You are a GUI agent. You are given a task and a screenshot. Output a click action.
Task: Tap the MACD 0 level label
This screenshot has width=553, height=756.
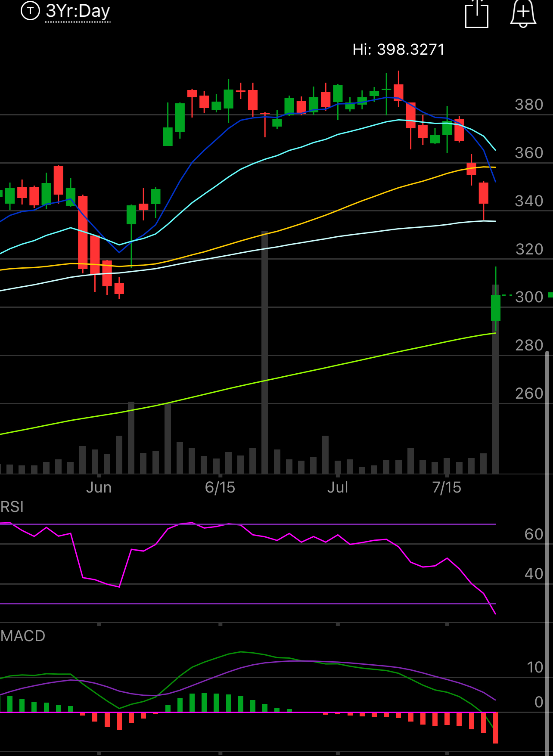point(539,702)
